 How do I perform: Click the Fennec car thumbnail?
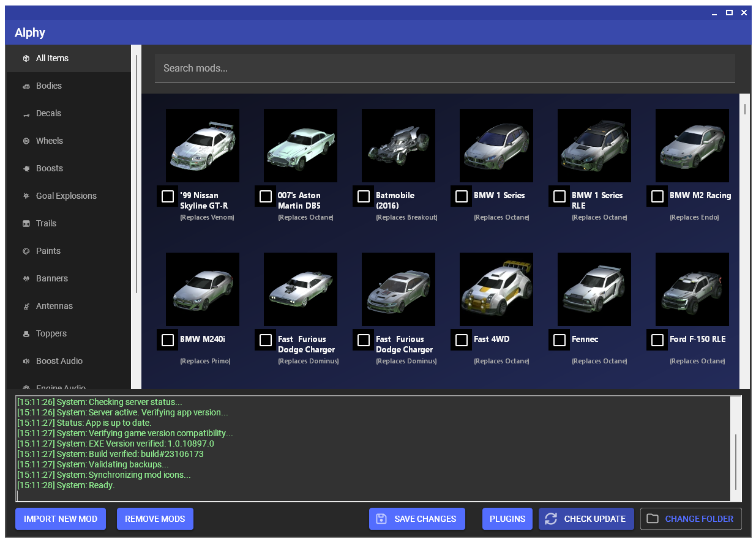(x=594, y=289)
